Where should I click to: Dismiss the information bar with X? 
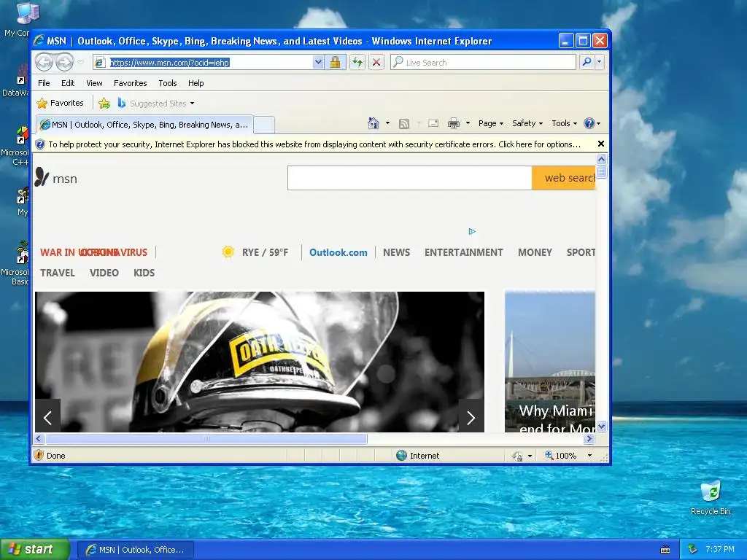pyautogui.click(x=601, y=144)
